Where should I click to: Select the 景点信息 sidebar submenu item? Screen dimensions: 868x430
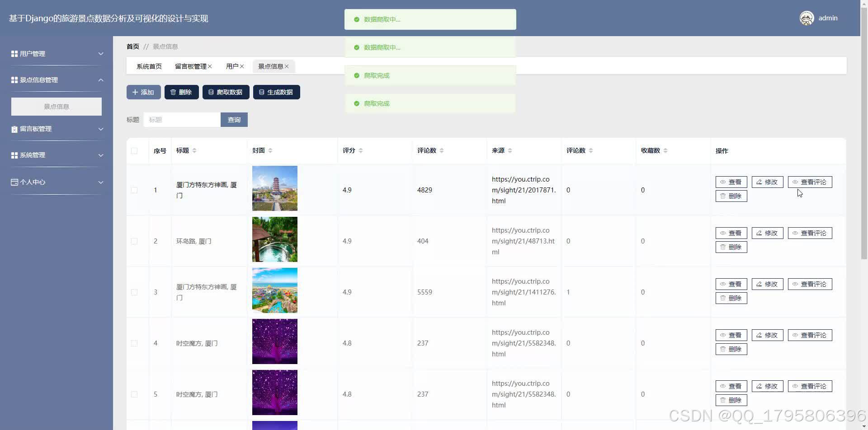click(x=57, y=107)
